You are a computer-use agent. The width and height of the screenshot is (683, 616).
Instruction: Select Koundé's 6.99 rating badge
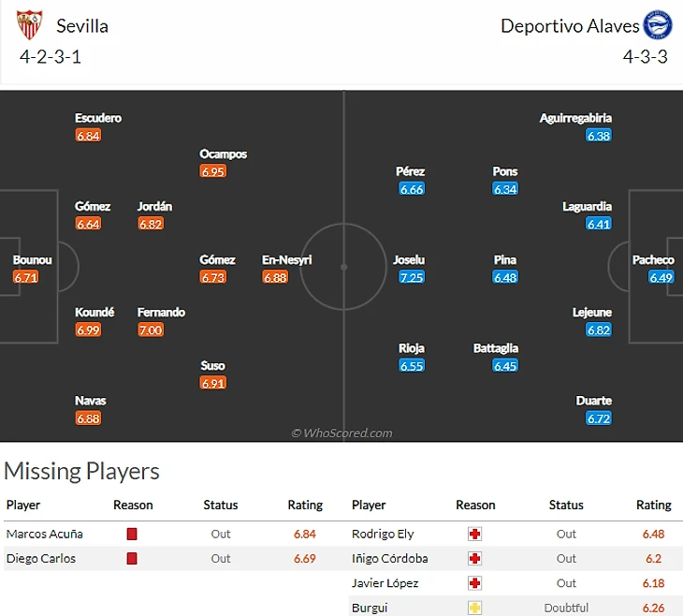pos(89,330)
